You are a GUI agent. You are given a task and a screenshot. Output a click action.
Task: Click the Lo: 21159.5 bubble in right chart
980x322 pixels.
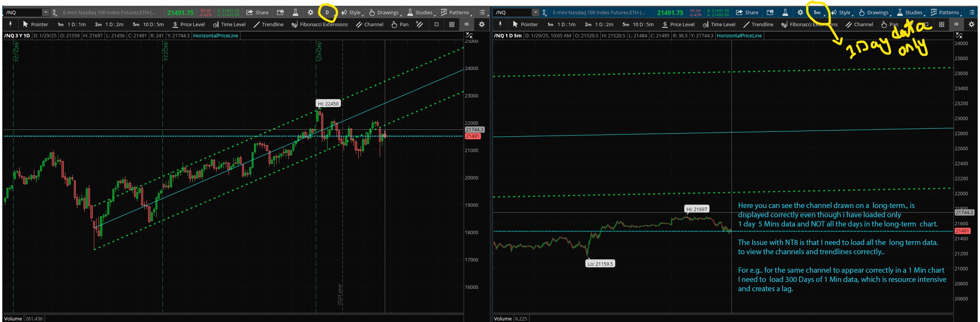coord(600,264)
